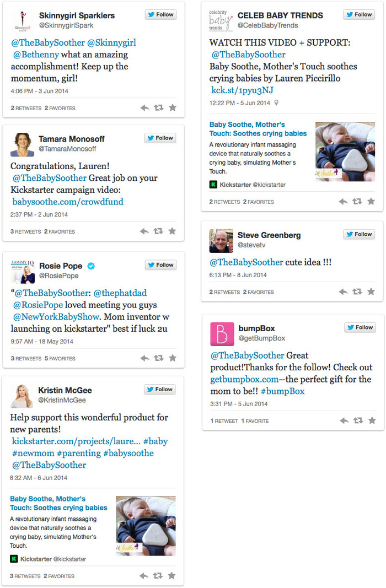The width and height of the screenshot is (386, 588).
Task: Open babysoothe.com/crowdfund link
Action: 68,202
